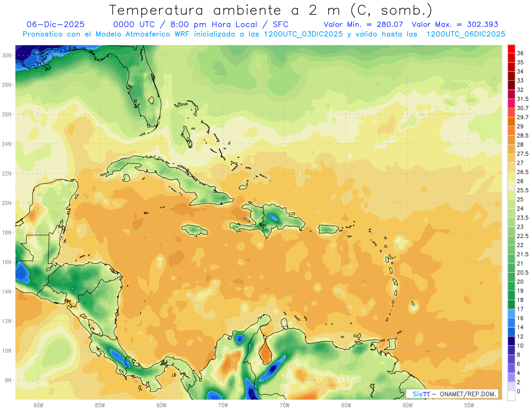The height and width of the screenshot is (411, 532).
Task: Click the '28N' latitude label
Action: click(x=8, y=85)
